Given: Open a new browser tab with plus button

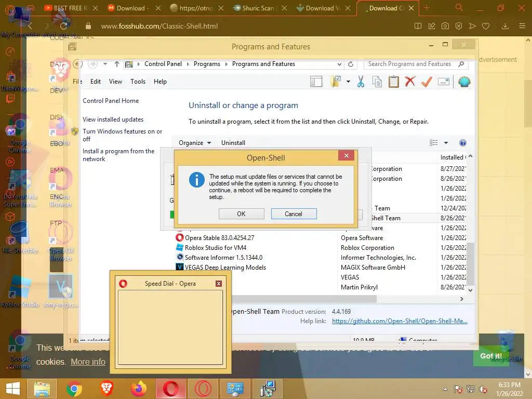Looking at the screenshot, I should [427, 8].
